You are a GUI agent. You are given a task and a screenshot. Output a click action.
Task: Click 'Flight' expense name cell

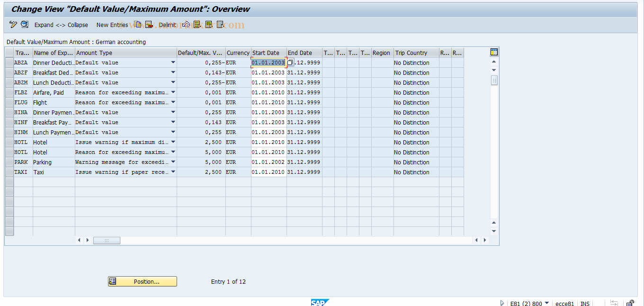coord(54,102)
